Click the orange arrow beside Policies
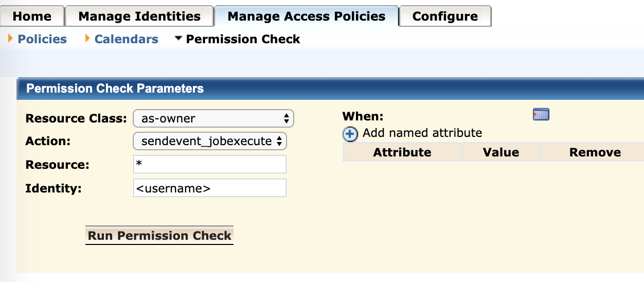Screen dimensions: 644x282 10,38
